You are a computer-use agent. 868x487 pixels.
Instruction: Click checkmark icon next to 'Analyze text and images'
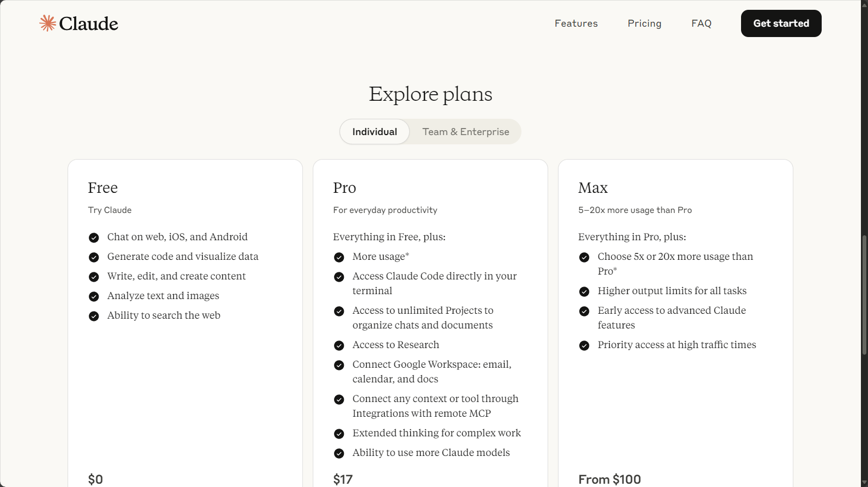click(x=94, y=296)
